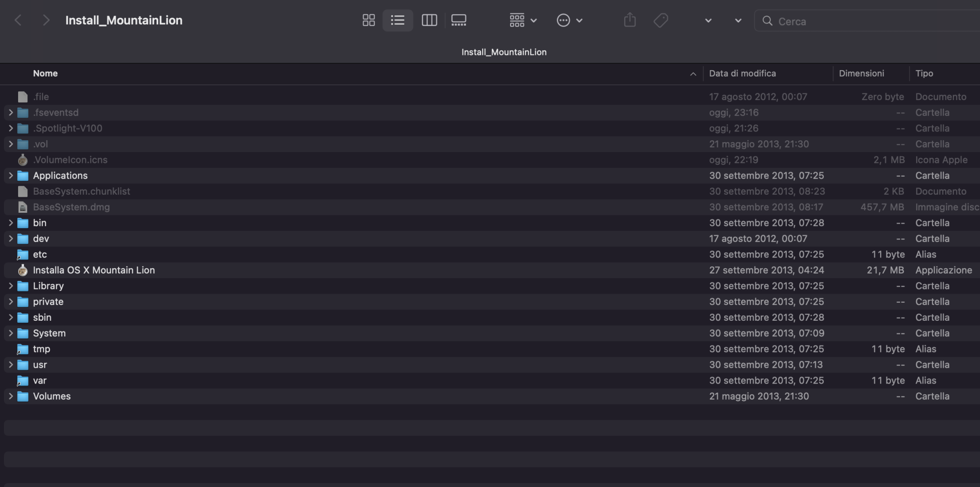Viewport: 980px width, 487px height.
Task: Select the System folder icon
Action: pos(23,333)
